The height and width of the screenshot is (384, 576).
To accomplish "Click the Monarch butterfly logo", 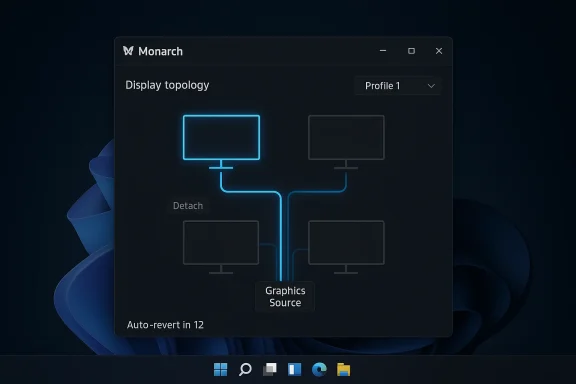I will (128, 51).
